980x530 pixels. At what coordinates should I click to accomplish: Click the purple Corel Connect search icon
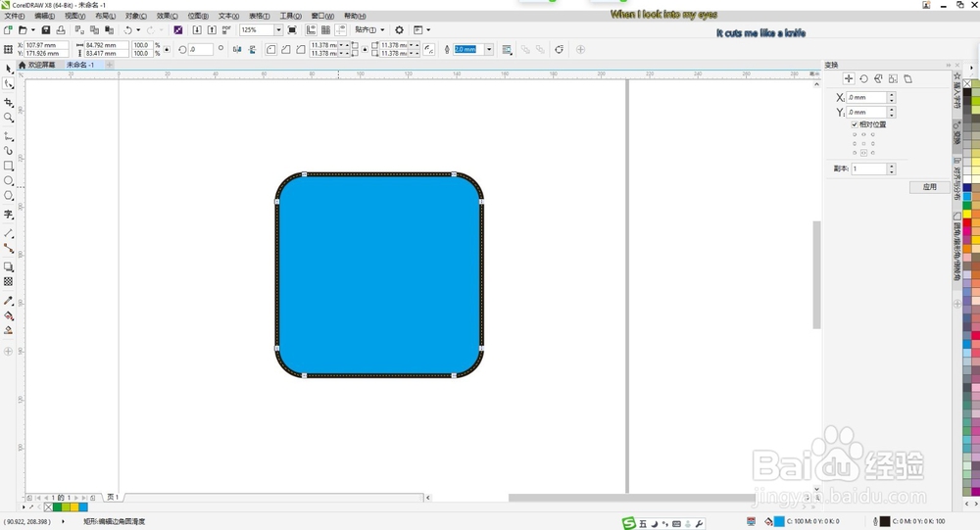[178, 30]
